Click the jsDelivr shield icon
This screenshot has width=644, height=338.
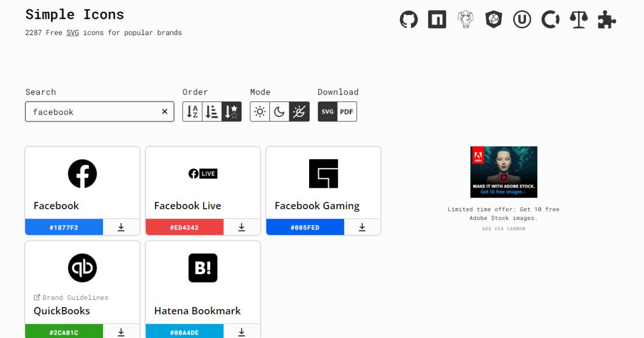(493, 20)
